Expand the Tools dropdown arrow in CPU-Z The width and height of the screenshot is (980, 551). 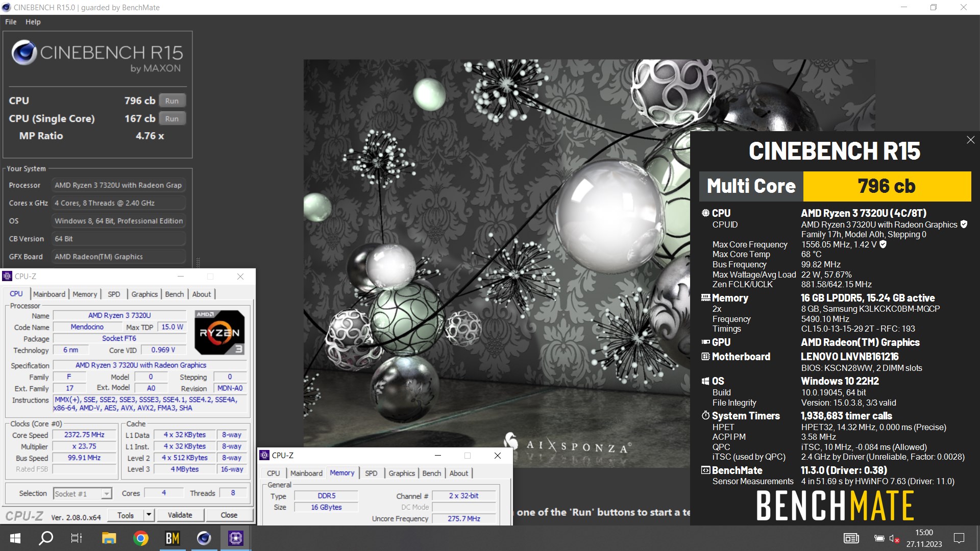(x=149, y=515)
